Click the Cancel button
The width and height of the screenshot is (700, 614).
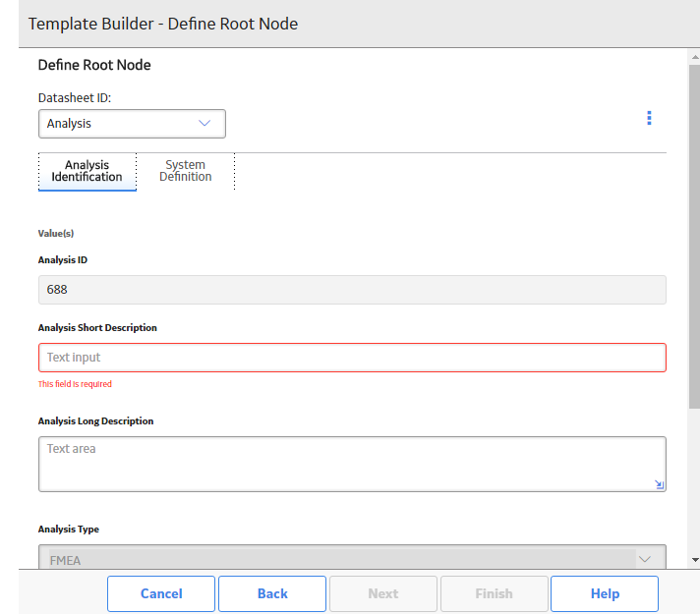point(161,593)
